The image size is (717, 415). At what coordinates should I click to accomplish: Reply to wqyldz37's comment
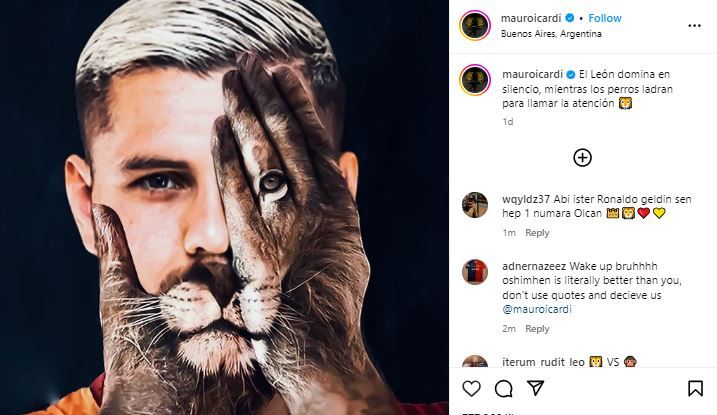click(538, 233)
